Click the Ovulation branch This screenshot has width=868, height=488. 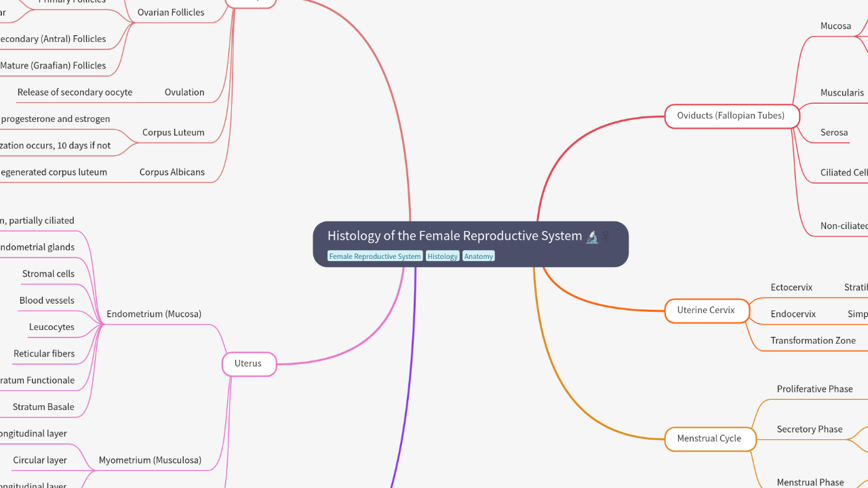tap(184, 92)
